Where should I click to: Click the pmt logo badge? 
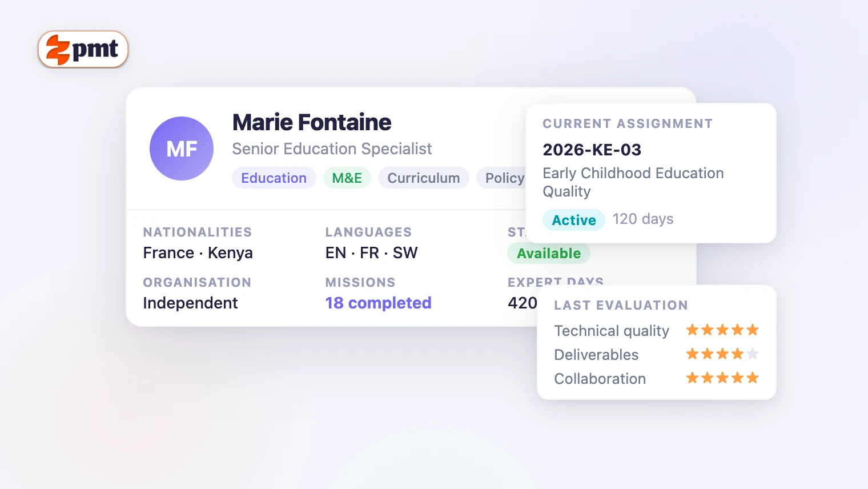(83, 49)
